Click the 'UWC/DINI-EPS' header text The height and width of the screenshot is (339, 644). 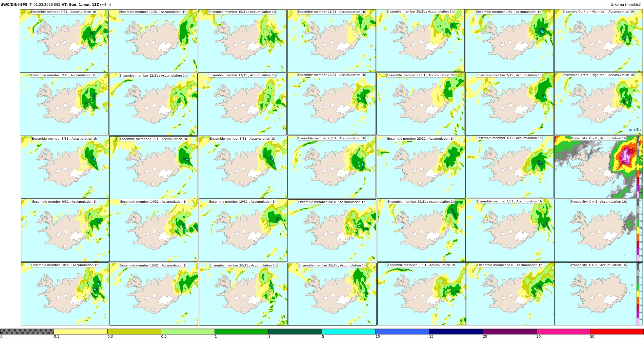[x=14, y=4]
